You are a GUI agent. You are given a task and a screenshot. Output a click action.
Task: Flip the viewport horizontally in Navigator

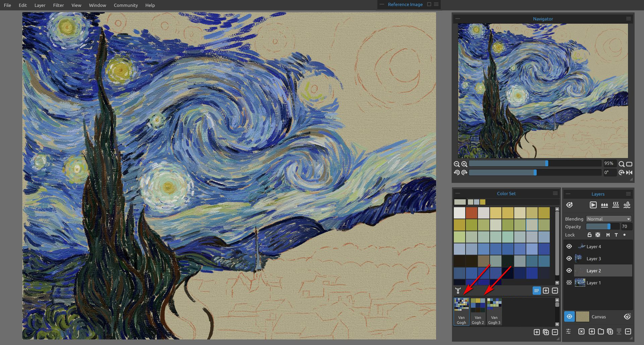(x=629, y=172)
